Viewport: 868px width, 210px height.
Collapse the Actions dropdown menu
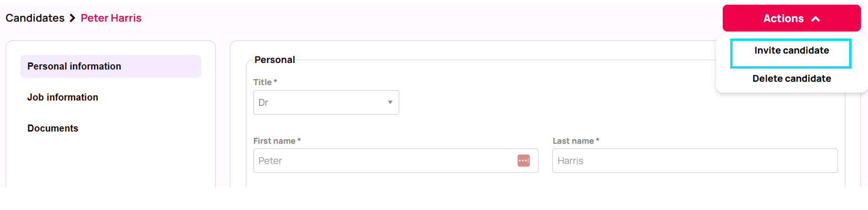[x=791, y=18]
